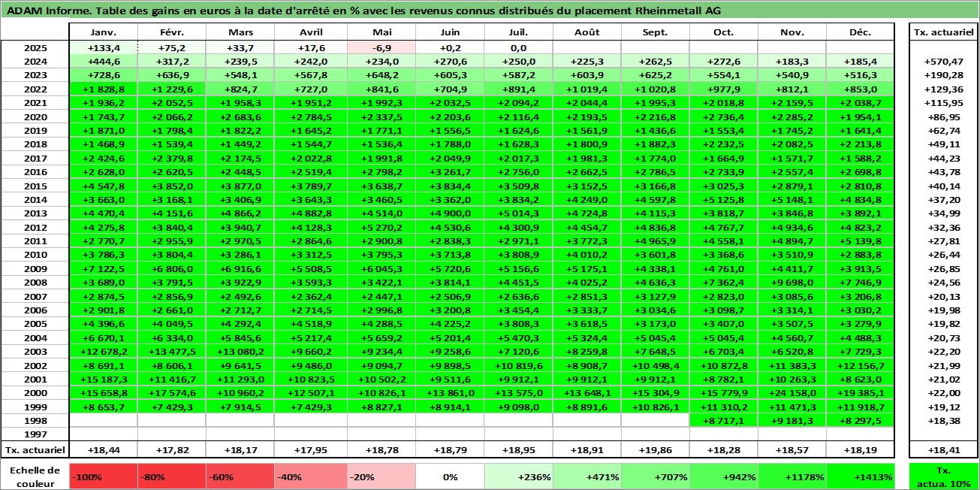Select the -60% color scale swatch
The image size is (980, 490).
[240, 476]
